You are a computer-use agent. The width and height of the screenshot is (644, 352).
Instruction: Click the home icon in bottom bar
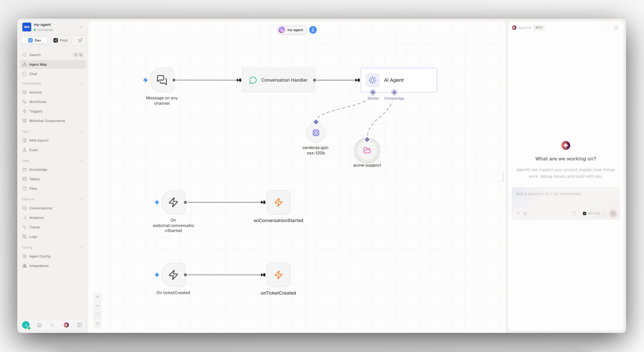(x=39, y=325)
